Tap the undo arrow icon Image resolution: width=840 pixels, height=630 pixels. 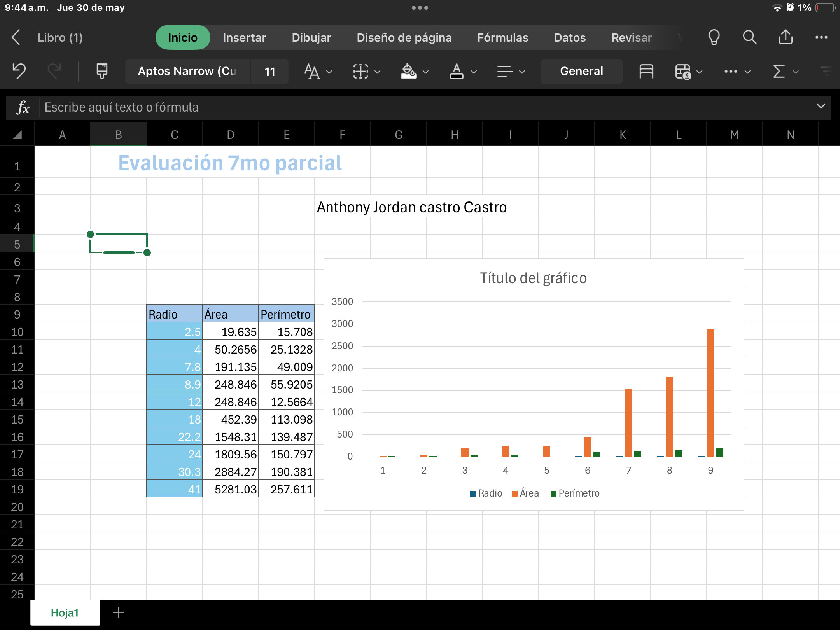coord(19,72)
